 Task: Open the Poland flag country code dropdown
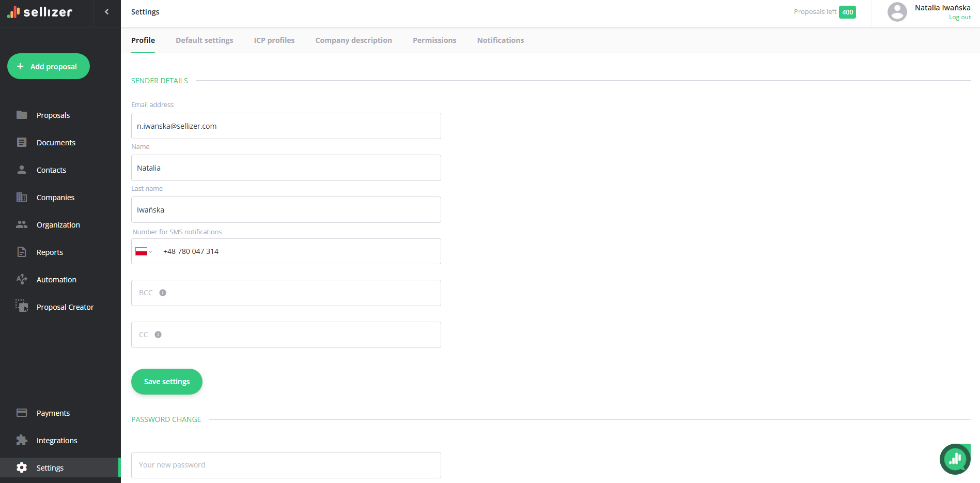click(144, 252)
